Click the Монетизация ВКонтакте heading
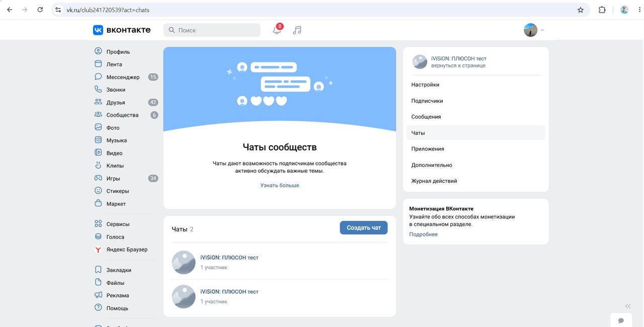The width and height of the screenshot is (644, 327). click(x=441, y=208)
